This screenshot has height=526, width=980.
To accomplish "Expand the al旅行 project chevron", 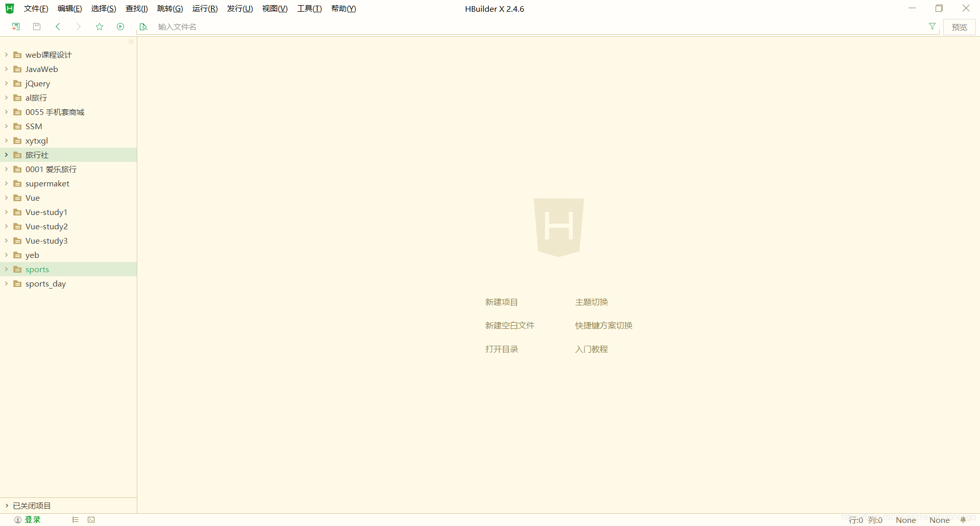I will [6, 98].
